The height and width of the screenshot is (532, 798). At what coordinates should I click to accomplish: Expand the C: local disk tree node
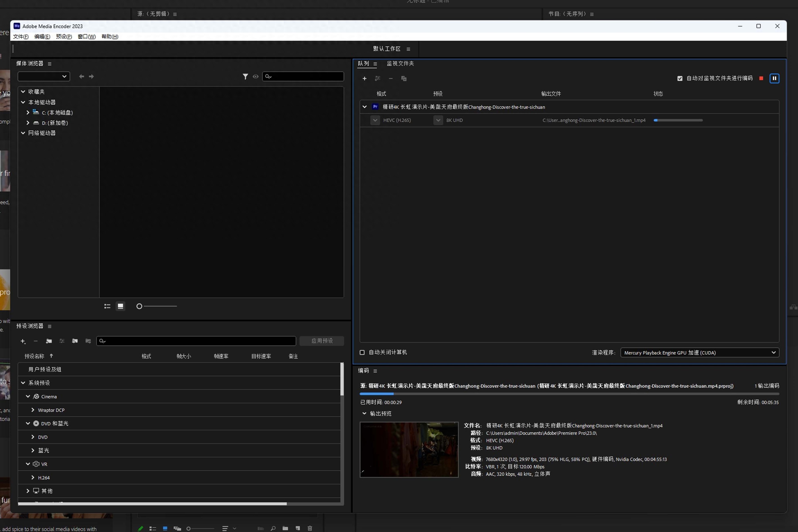pos(28,113)
